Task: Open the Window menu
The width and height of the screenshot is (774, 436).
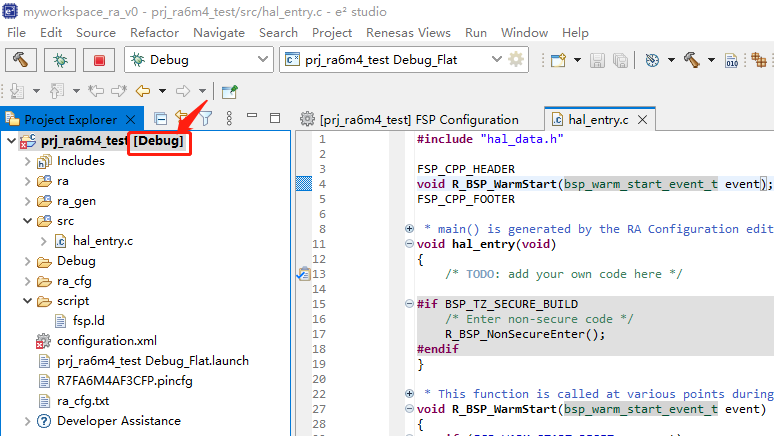Action: [524, 33]
